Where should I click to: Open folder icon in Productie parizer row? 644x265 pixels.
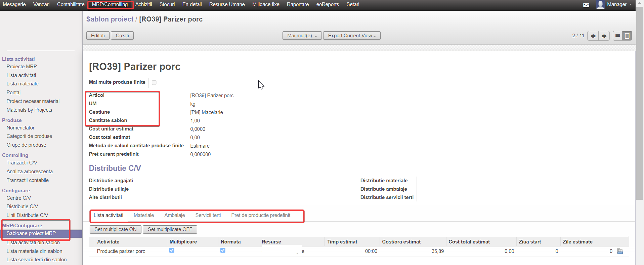(620, 252)
